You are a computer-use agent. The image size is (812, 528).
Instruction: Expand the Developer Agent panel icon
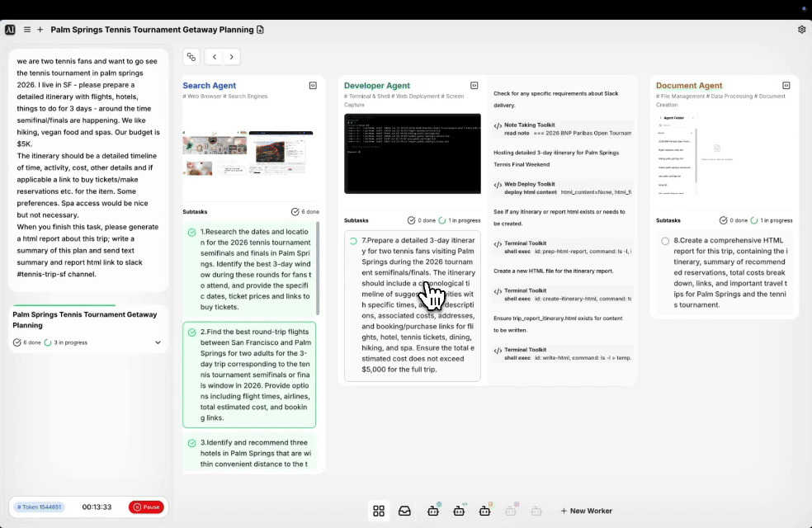pyautogui.click(x=474, y=86)
